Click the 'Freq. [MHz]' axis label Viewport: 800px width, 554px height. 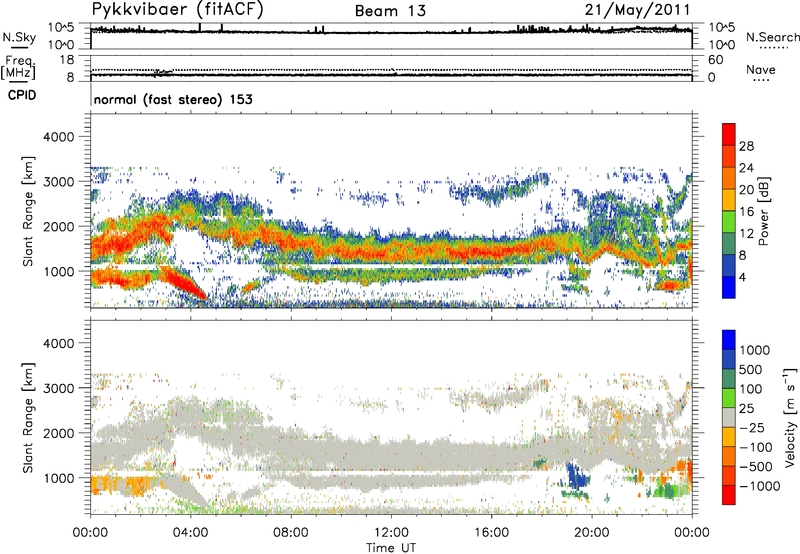[18, 68]
